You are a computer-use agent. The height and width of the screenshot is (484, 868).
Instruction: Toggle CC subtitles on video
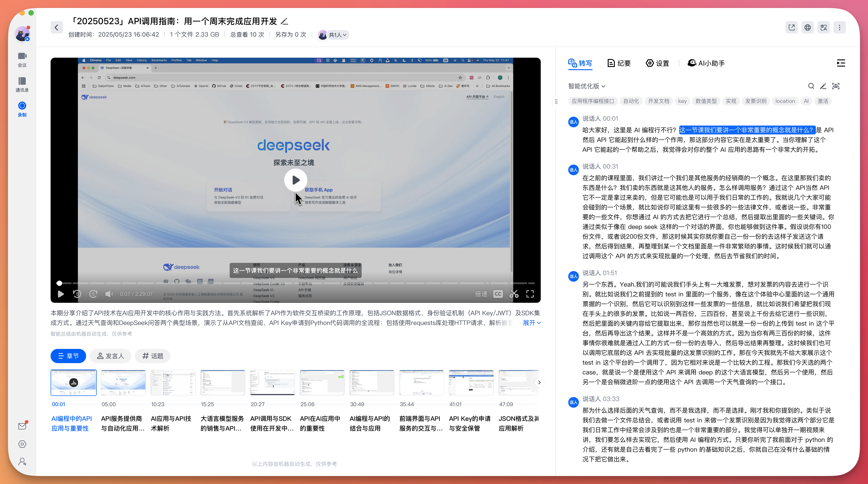(498, 294)
